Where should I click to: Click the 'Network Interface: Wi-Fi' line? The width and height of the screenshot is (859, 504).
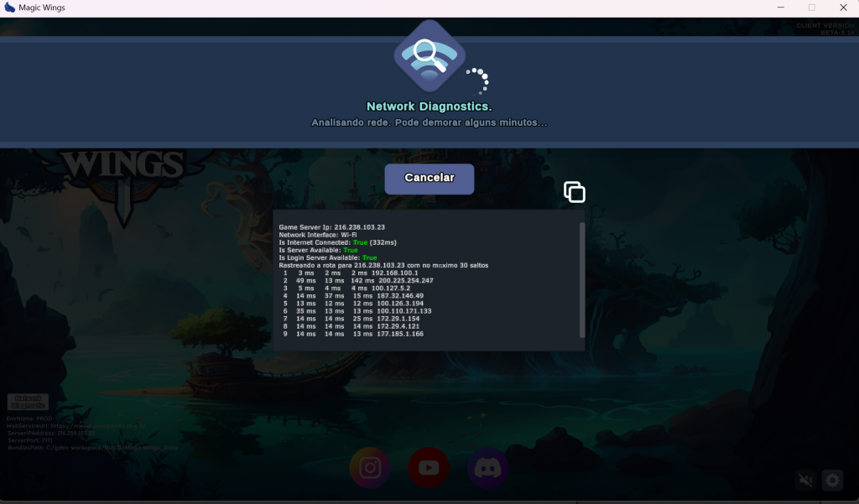coord(318,235)
